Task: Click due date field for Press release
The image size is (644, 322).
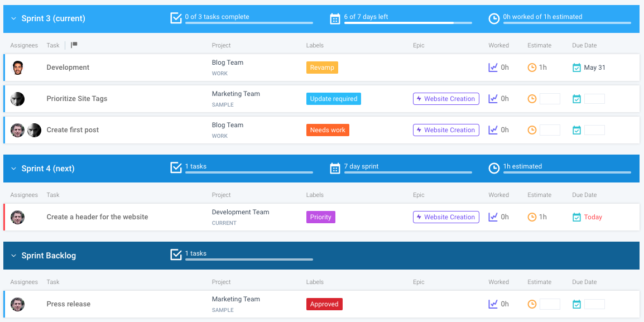Action: (595, 304)
